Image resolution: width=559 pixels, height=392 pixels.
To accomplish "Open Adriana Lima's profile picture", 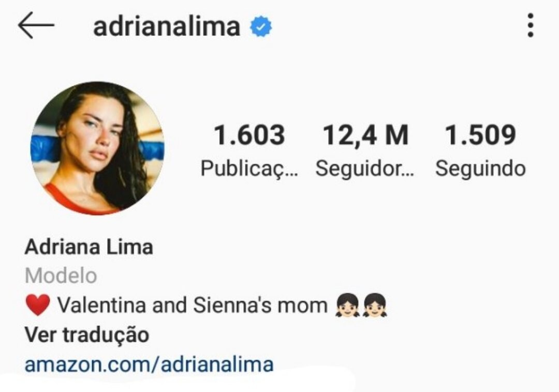I will [97, 148].
